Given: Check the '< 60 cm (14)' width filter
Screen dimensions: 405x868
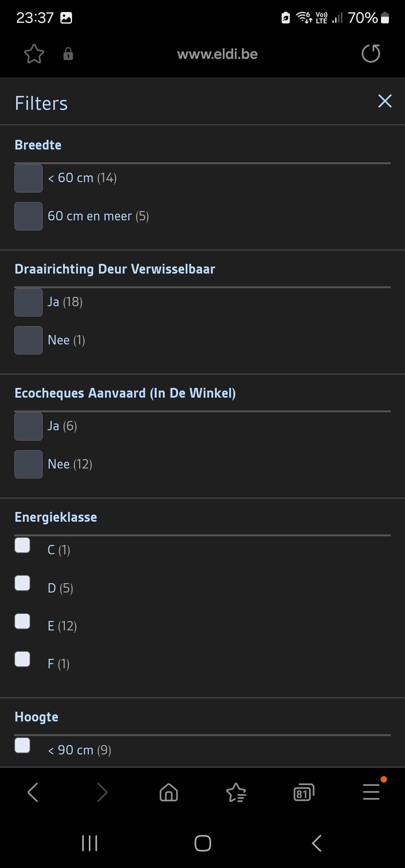Looking at the screenshot, I should coord(28,178).
